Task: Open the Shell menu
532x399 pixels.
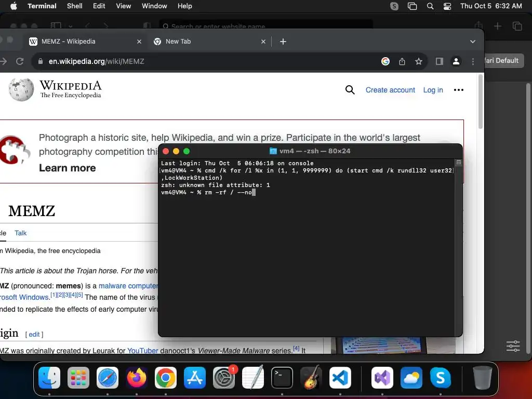Action: [x=75, y=6]
